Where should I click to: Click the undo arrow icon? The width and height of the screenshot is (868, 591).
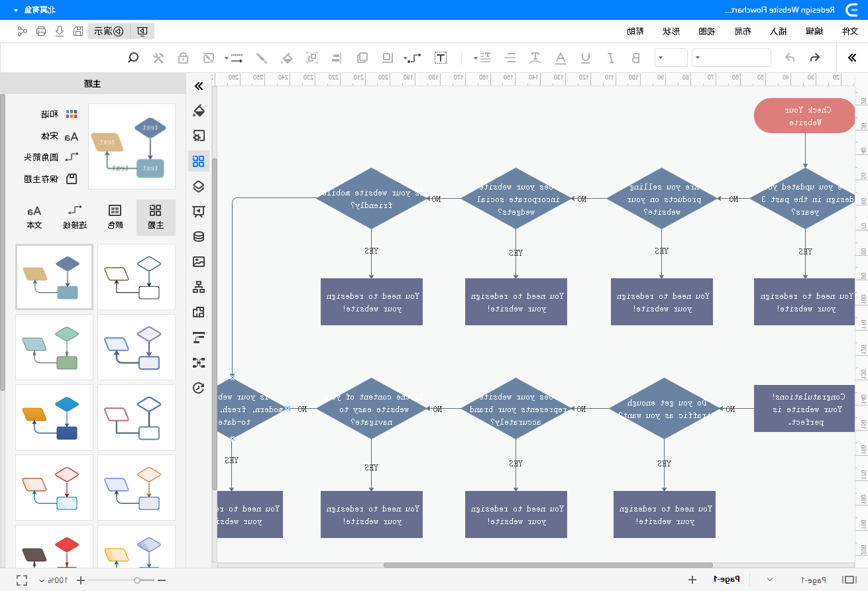[815, 58]
